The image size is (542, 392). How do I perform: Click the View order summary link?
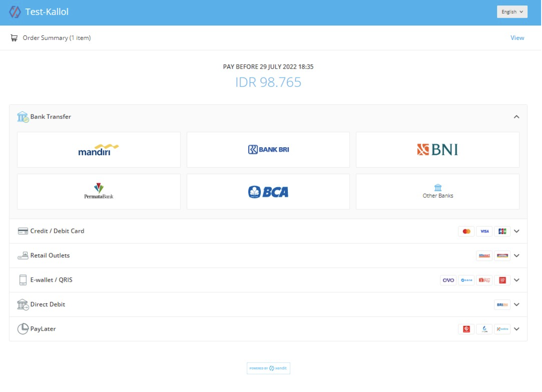click(x=517, y=38)
